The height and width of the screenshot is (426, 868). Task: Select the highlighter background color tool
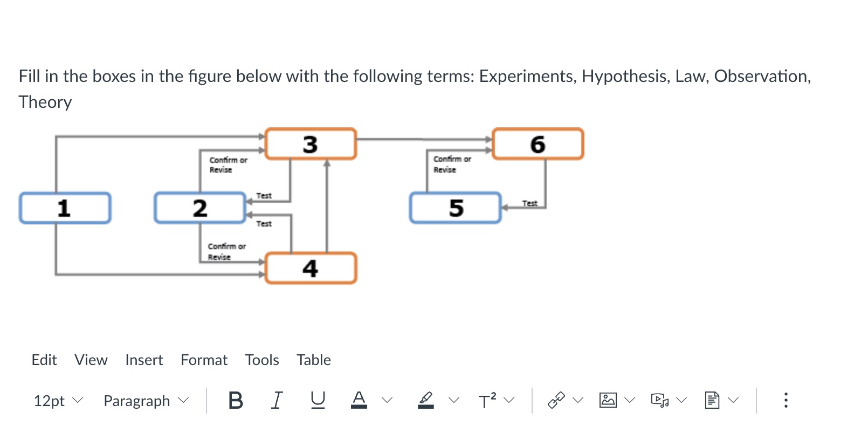(x=425, y=399)
